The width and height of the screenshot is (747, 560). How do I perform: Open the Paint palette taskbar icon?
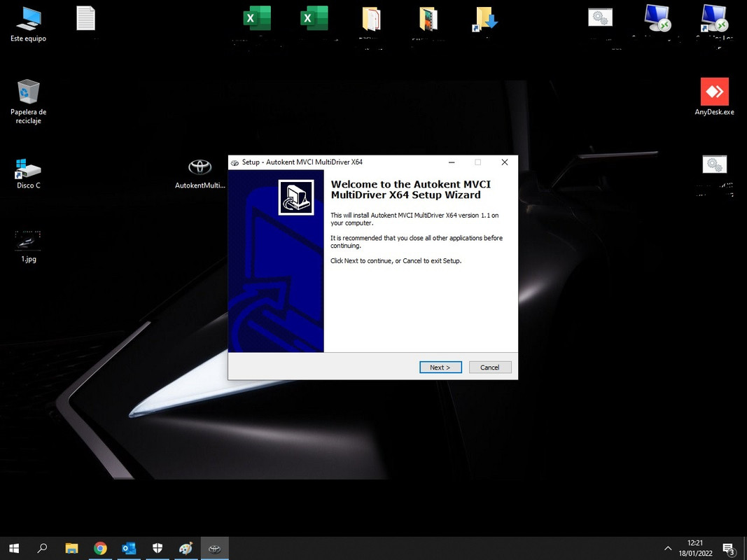186,549
